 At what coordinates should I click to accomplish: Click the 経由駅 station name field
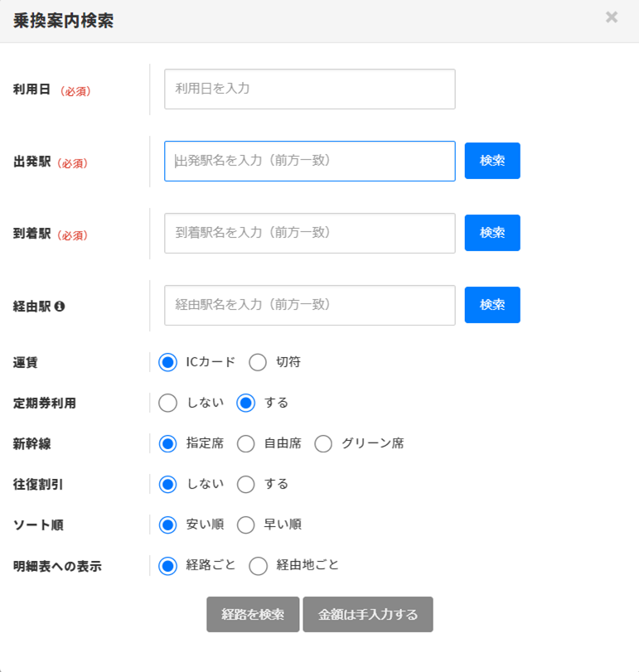tap(309, 305)
